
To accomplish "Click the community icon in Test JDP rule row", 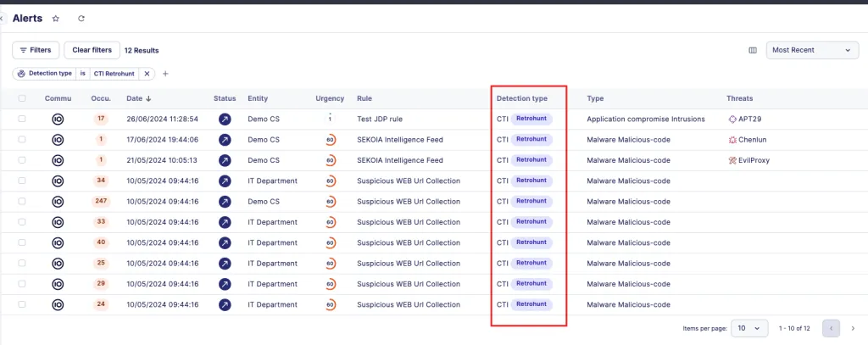I will tap(58, 119).
